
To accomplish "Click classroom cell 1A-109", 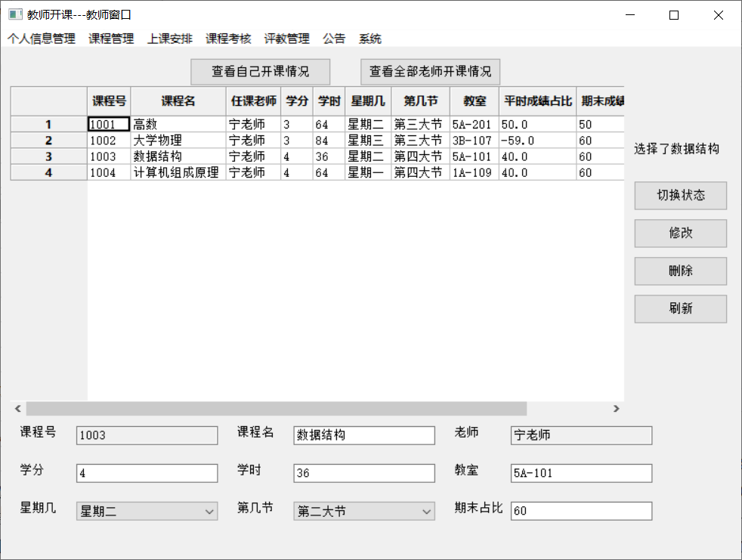I will (475, 173).
